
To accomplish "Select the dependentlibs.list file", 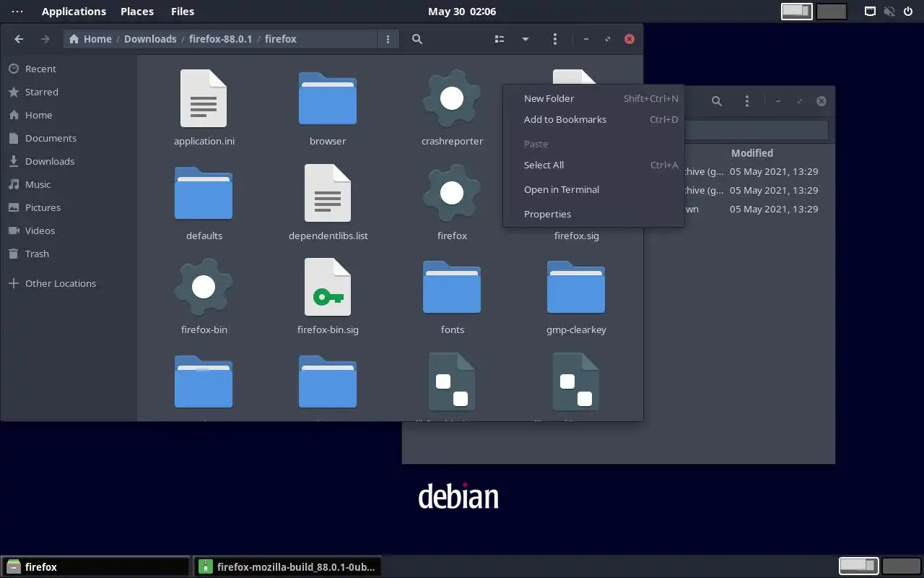I will tap(328, 193).
